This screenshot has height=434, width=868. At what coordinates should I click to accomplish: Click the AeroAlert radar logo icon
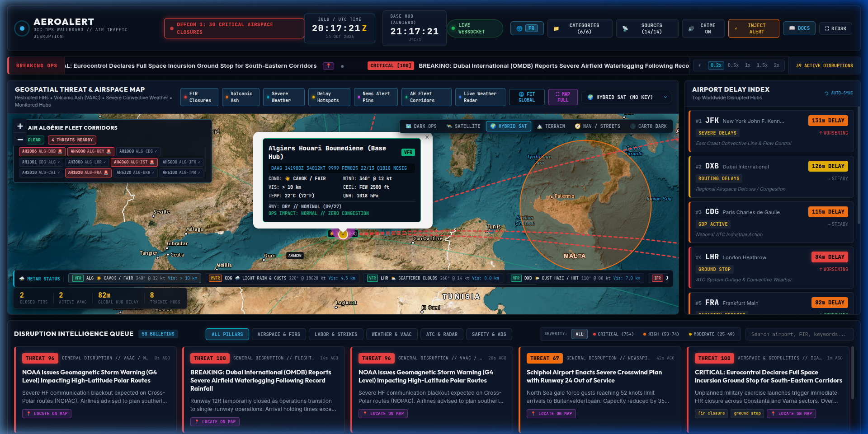(x=22, y=28)
